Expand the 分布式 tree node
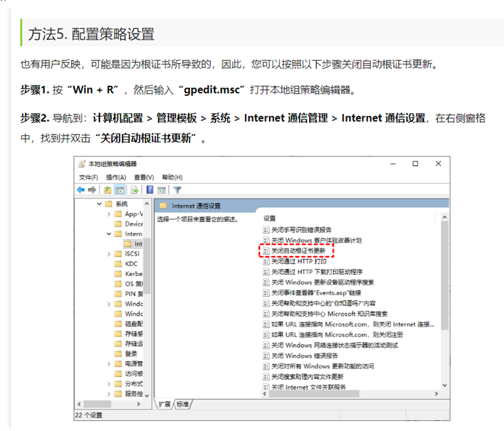Image resolution: width=504 pixels, height=431 pixels. (x=109, y=384)
